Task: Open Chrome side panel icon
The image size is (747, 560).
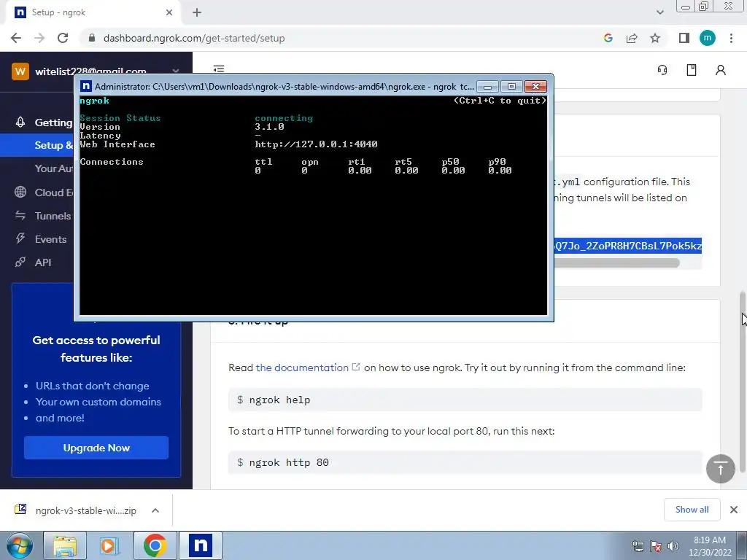Action: pos(684,38)
